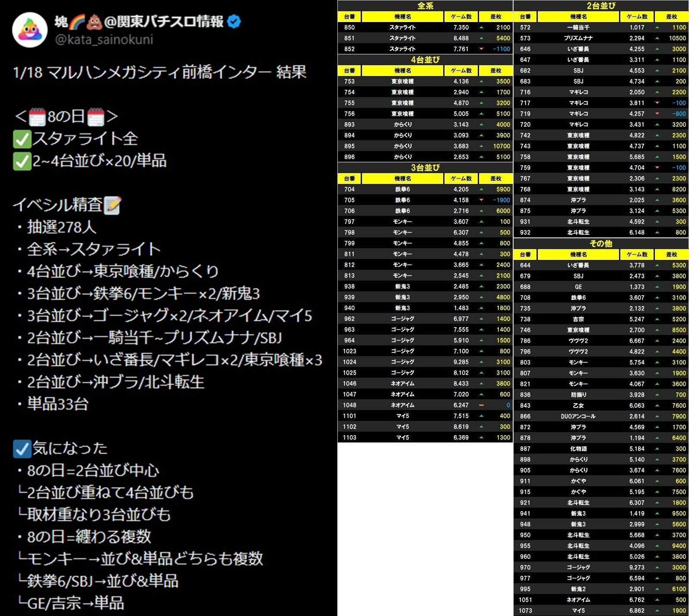Open the rainbow poop profile avatar
This screenshot has width=689, height=616.
tap(29, 30)
